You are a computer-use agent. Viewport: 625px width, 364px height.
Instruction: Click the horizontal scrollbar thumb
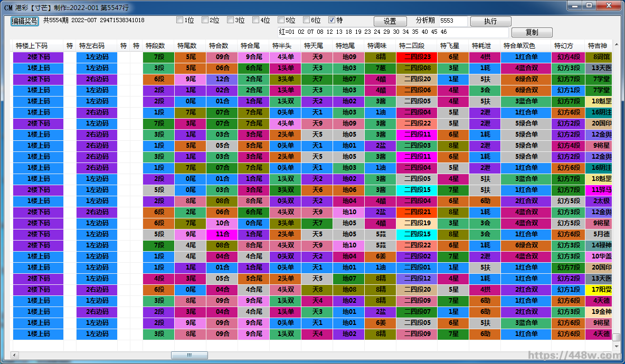(x=189, y=355)
